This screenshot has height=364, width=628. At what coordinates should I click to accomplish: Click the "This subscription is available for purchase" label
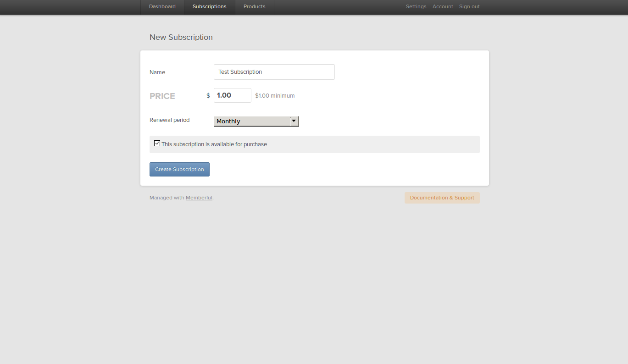coord(214,144)
